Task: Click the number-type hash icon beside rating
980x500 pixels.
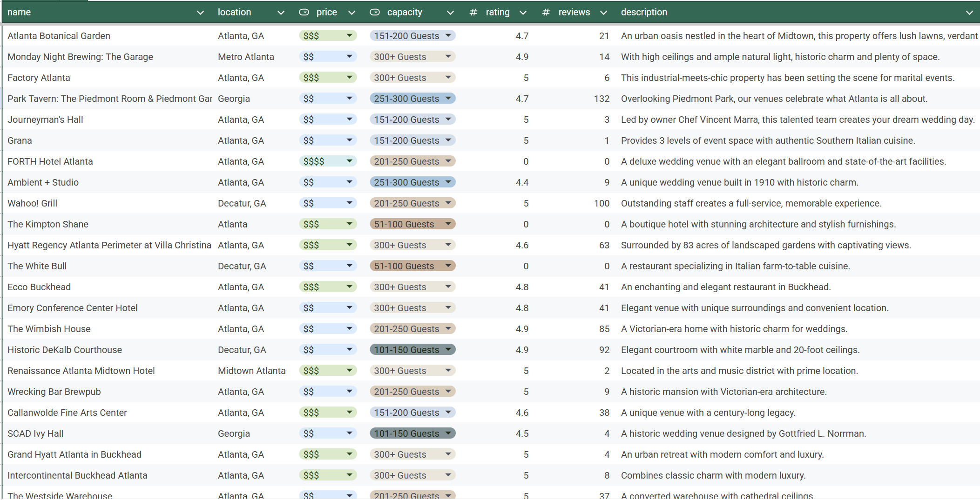Action: point(473,13)
